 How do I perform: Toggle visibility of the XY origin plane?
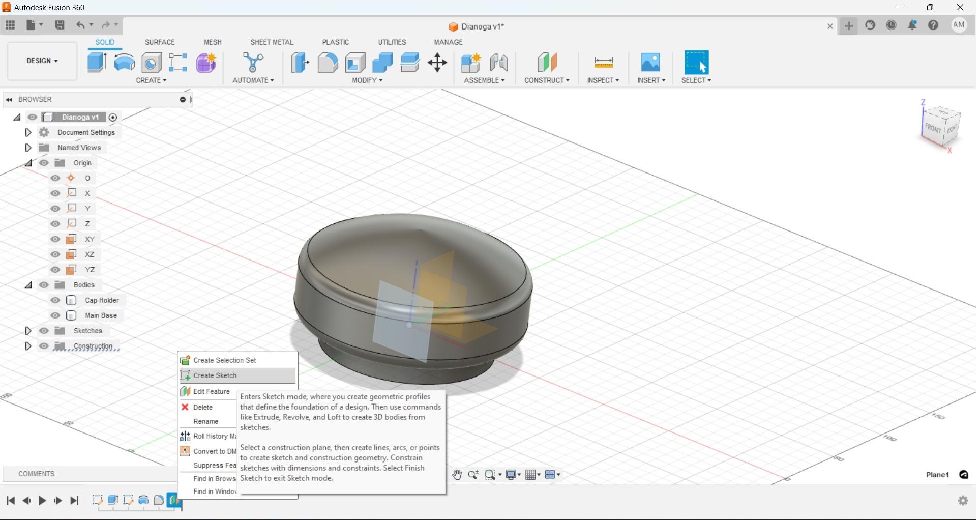(55, 239)
